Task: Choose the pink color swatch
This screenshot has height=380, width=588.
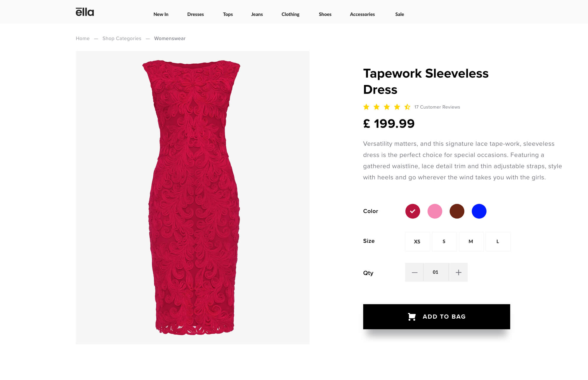Action: [435, 211]
